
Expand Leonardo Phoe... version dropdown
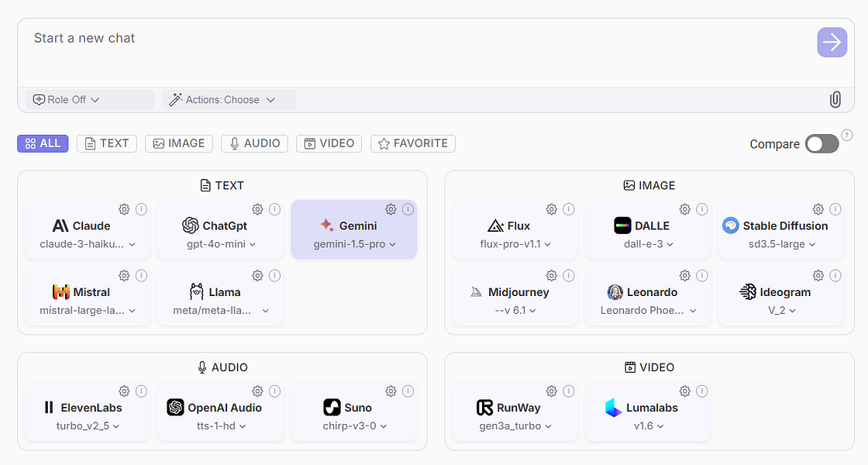[648, 311]
